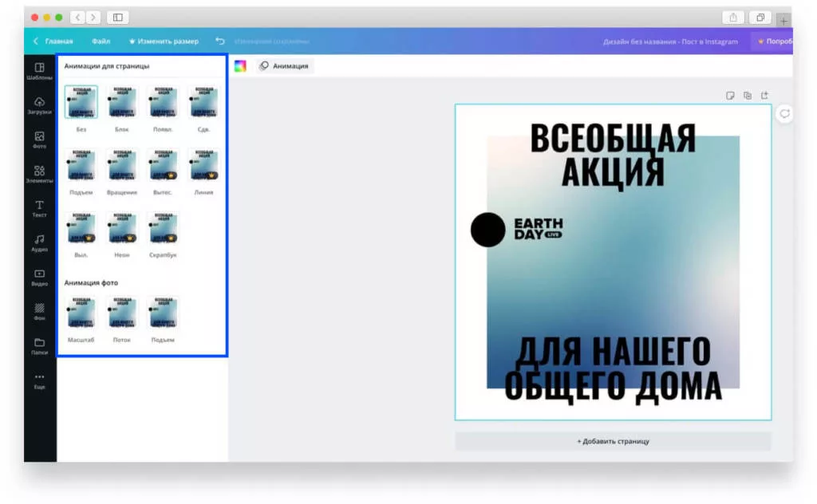Viewport: 817px width, 504px height.
Task: Select the Без (none) animation thumbnail
Action: click(x=81, y=102)
